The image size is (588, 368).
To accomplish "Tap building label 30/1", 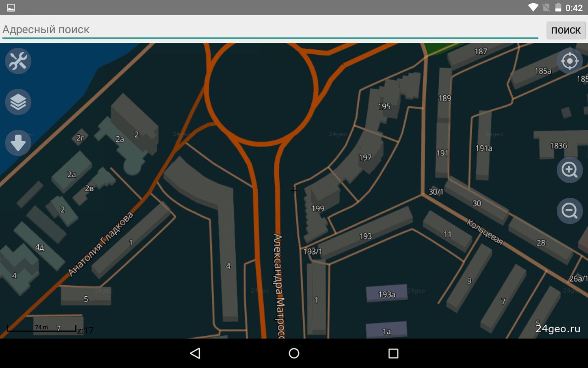I will tap(436, 192).
